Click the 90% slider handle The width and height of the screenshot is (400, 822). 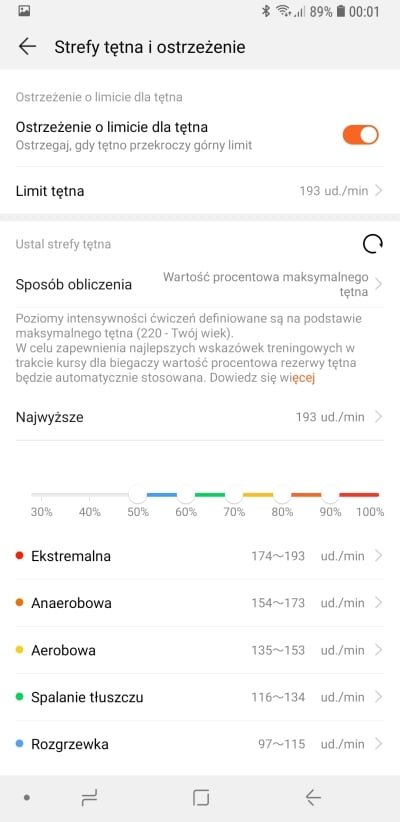click(330, 494)
